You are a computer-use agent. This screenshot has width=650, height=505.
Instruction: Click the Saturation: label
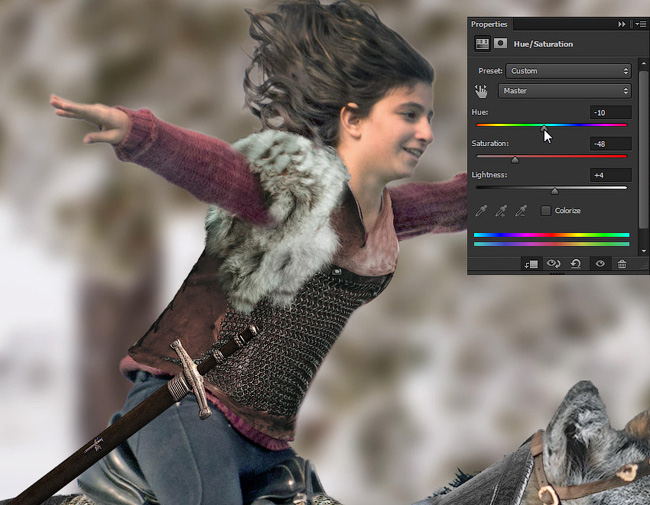[x=490, y=143]
